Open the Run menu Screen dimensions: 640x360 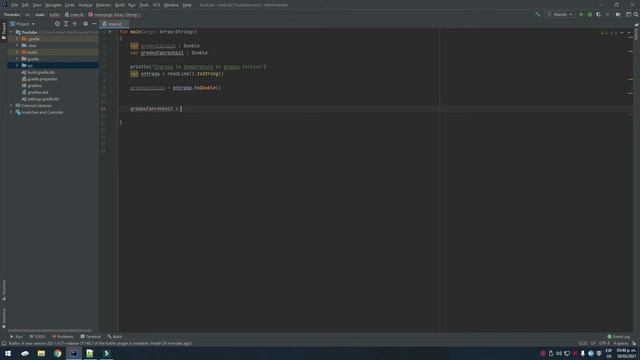coord(132,5)
